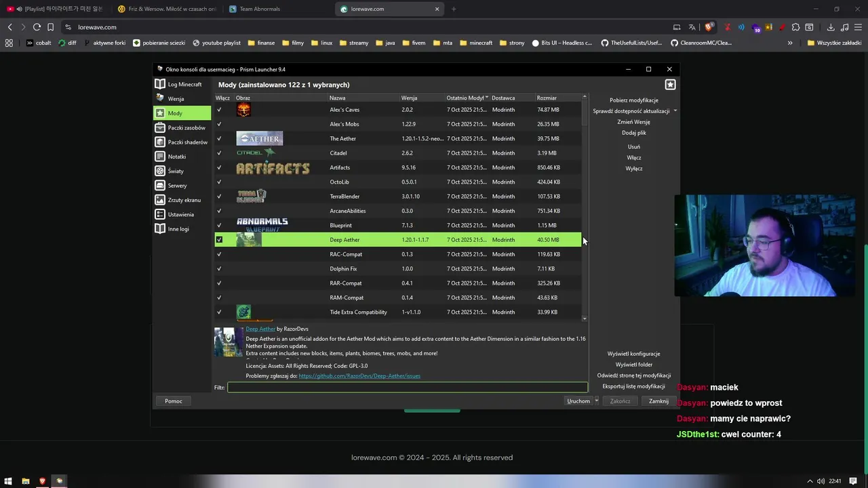Image resolution: width=868 pixels, height=488 pixels.
Task: Switch to the [Playlist] YouTube browser tab
Action: coord(56,9)
